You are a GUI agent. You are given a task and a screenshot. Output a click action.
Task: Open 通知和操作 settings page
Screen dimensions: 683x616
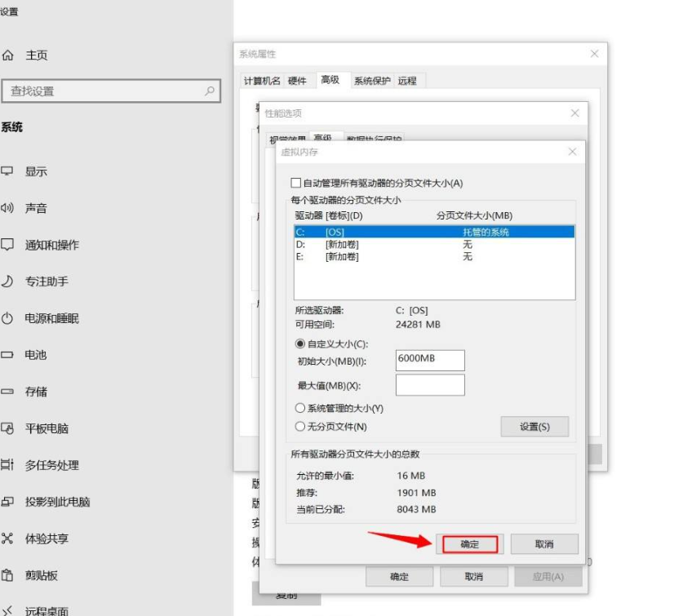click(52, 245)
